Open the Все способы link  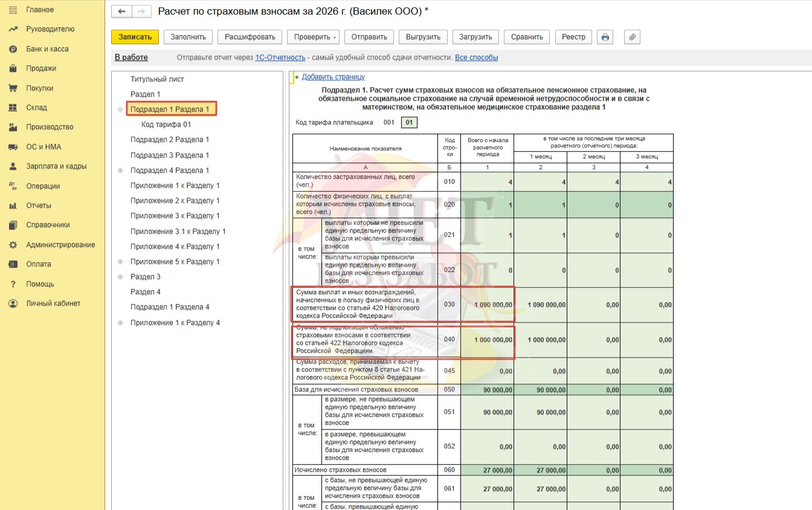tap(477, 57)
